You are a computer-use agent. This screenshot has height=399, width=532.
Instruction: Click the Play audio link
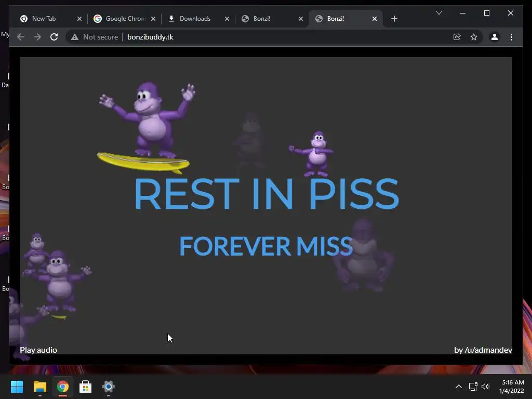38,350
